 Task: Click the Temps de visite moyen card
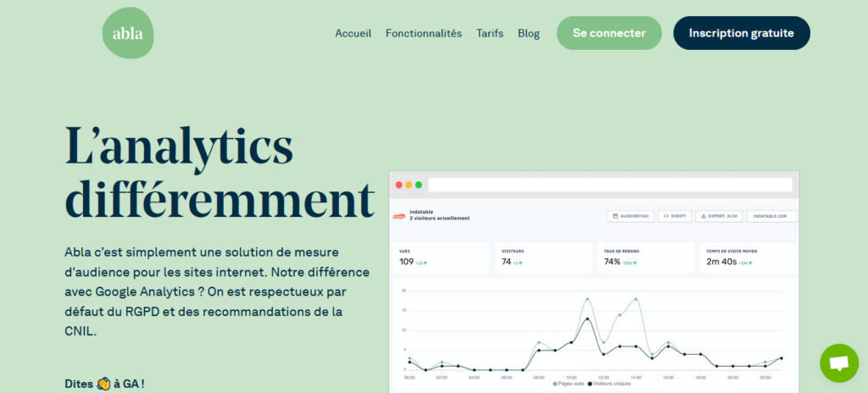[x=748, y=257]
